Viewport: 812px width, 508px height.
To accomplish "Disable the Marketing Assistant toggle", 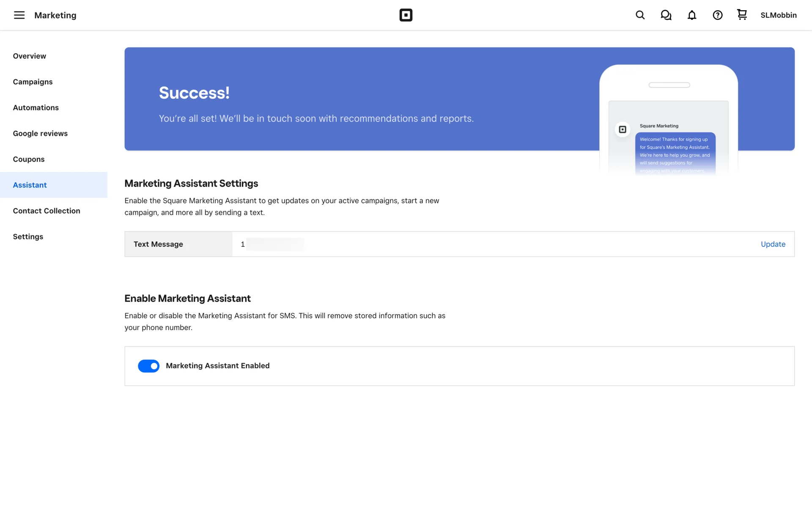I will (148, 366).
